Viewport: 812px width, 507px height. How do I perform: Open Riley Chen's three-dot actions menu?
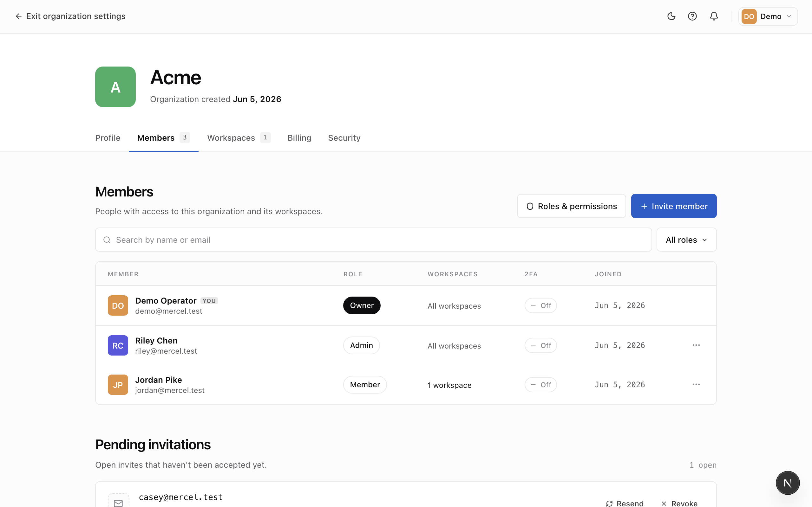point(696,345)
